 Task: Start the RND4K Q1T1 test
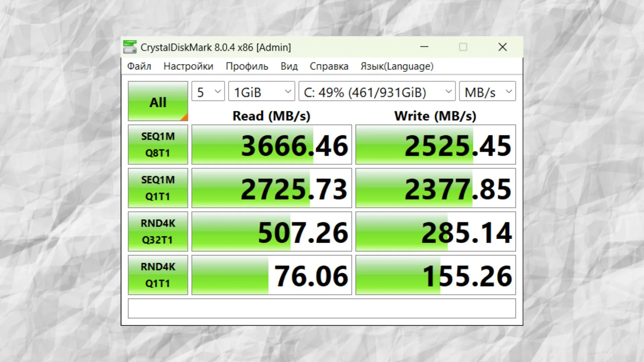(x=158, y=275)
